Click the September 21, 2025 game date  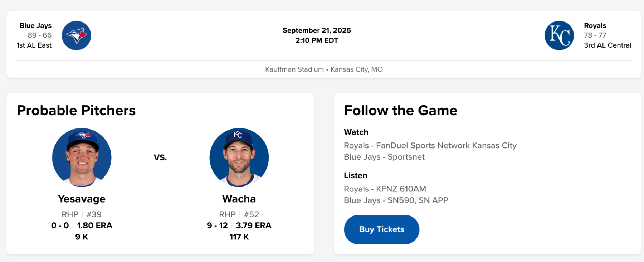[317, 30]
